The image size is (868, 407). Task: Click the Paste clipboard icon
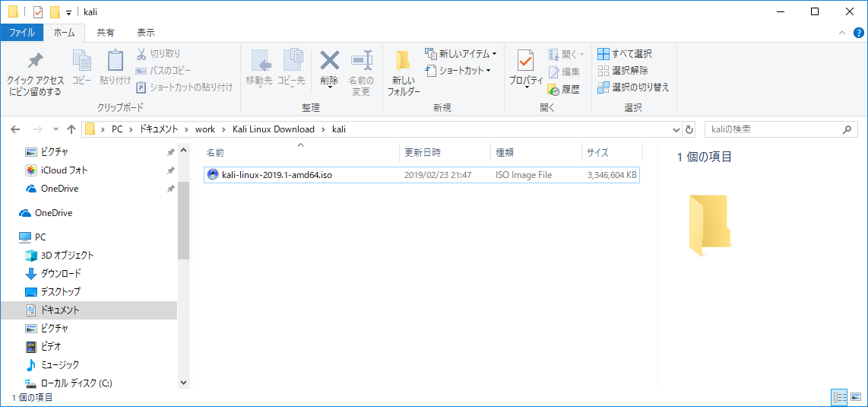(x=115, y=60)
